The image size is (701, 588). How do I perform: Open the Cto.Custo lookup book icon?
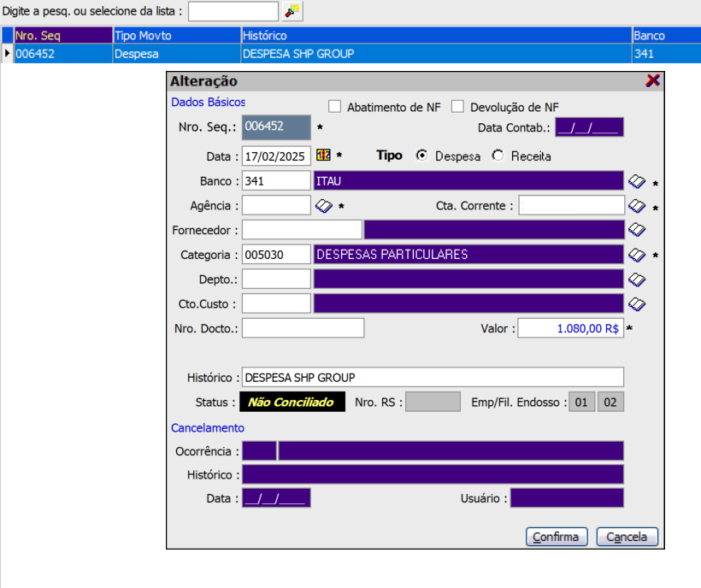[636, 303]
